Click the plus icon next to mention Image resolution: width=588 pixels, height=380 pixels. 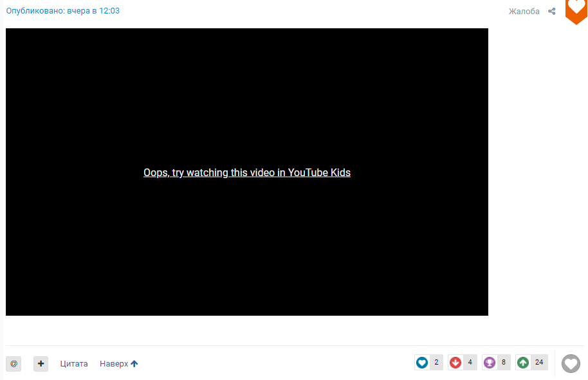tap(41, 363)
